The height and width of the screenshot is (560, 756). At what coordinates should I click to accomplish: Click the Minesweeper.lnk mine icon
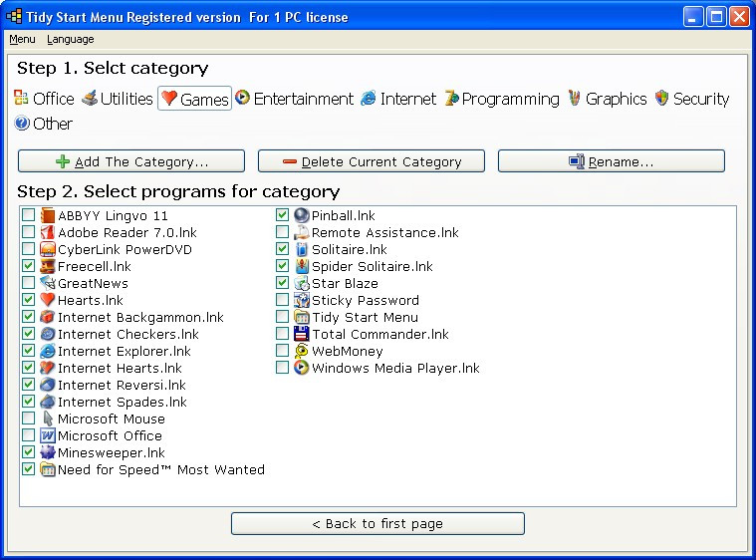(x=47, y=452)
